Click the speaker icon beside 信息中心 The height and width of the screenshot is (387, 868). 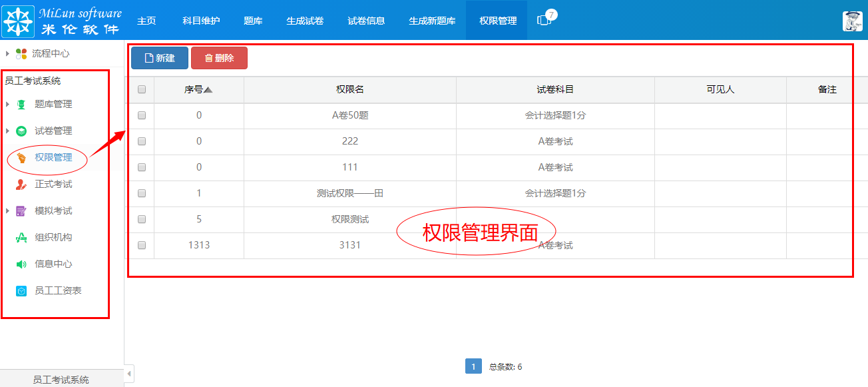click(23, 264)
